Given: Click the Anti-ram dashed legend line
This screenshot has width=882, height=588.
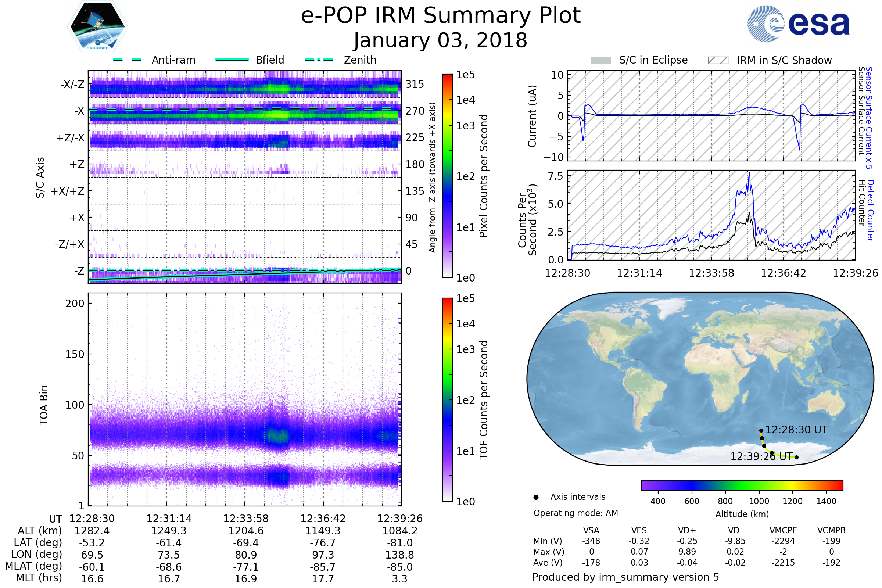Looking at the screenshot, I should 127,60.
